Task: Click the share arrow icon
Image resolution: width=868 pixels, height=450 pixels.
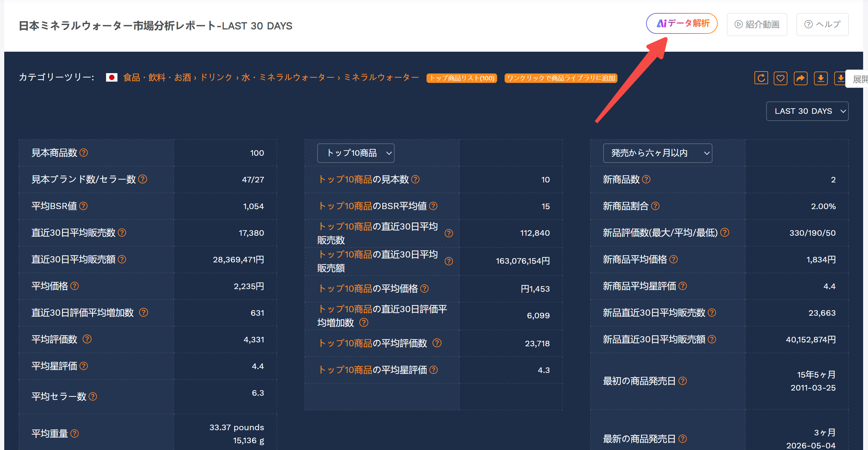Action: pos(801,78)
